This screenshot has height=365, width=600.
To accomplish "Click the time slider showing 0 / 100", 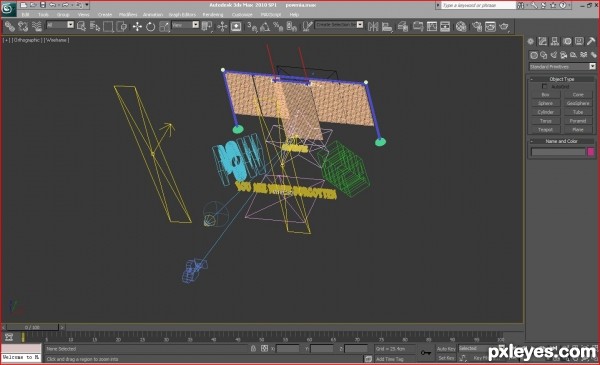I will 33,328.
